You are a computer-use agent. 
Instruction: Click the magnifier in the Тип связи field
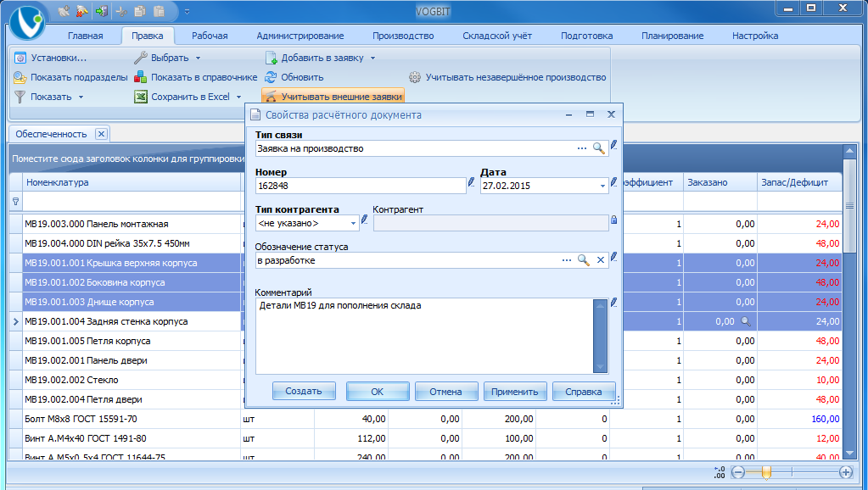click(598, 148)
